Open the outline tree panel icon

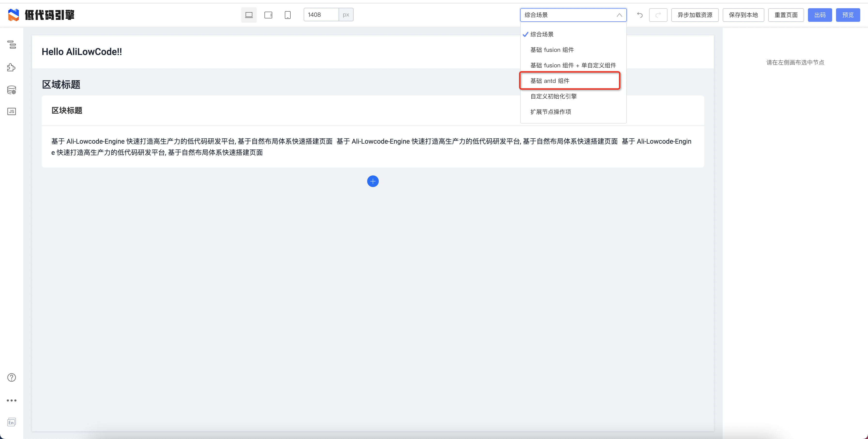(x=12, y=45)
